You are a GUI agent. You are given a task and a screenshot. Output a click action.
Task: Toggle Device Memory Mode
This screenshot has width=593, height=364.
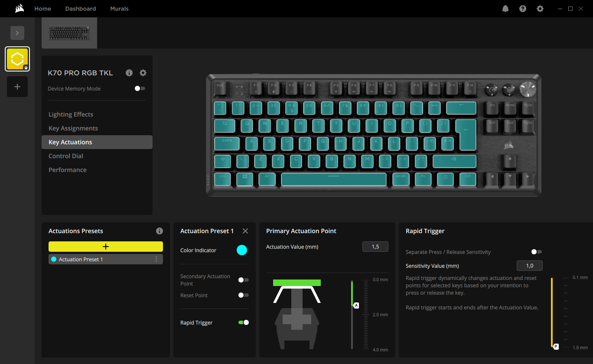click(x=140, y=88)
